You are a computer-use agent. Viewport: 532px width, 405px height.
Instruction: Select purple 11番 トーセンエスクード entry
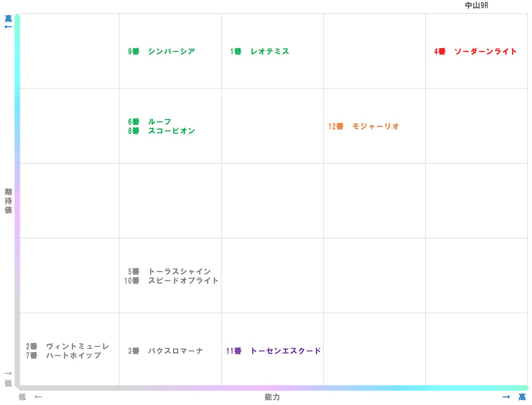pyautogui.click(x=273, y=351)
